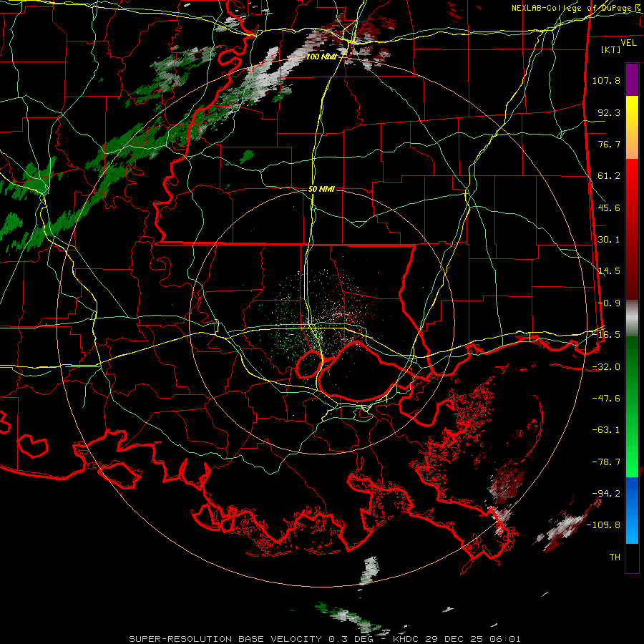This screenshot has height=644, width=644.
Task: Click the 76.7 velocity scale value
Action: pyautogui.click(x=609, y=144)
